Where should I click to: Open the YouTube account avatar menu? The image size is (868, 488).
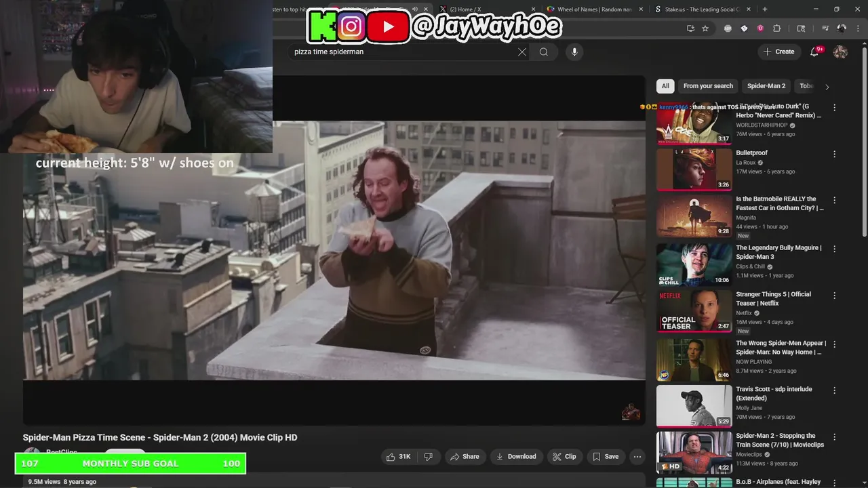click(840, 52)
